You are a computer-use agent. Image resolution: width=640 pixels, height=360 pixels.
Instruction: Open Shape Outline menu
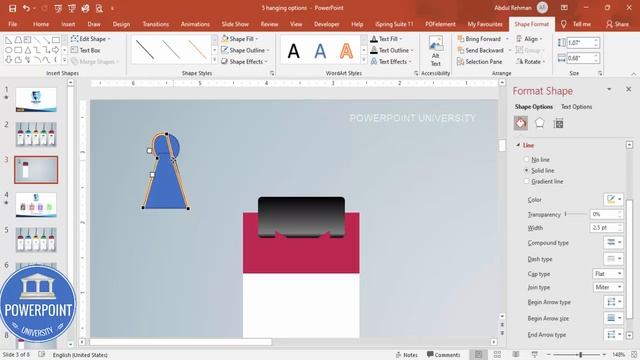(245, 50)
